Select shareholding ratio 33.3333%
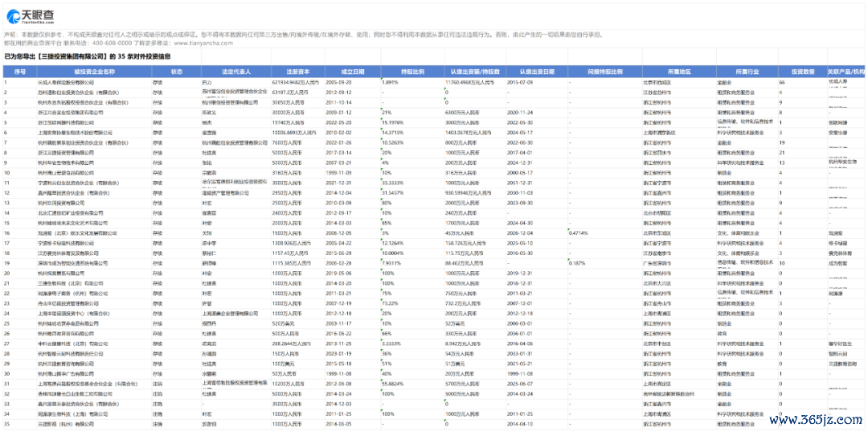Viewport: 868px width, 432px height. (392, 183)
